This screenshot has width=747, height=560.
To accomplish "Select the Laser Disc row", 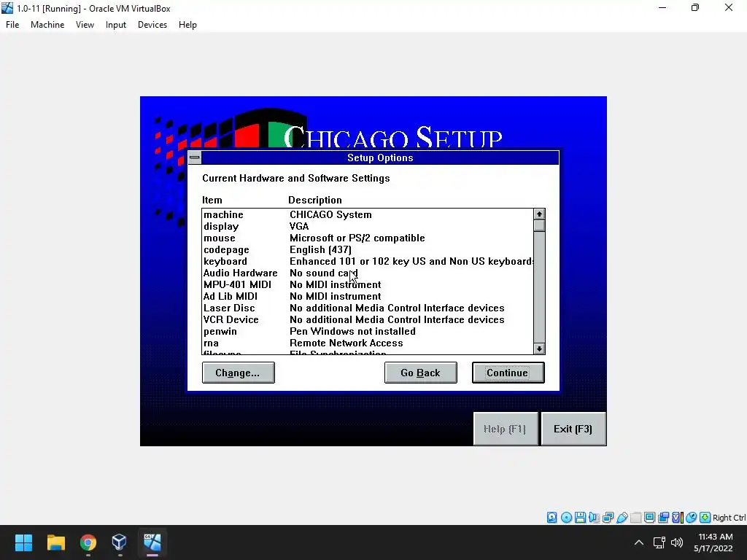I will 368,308.
